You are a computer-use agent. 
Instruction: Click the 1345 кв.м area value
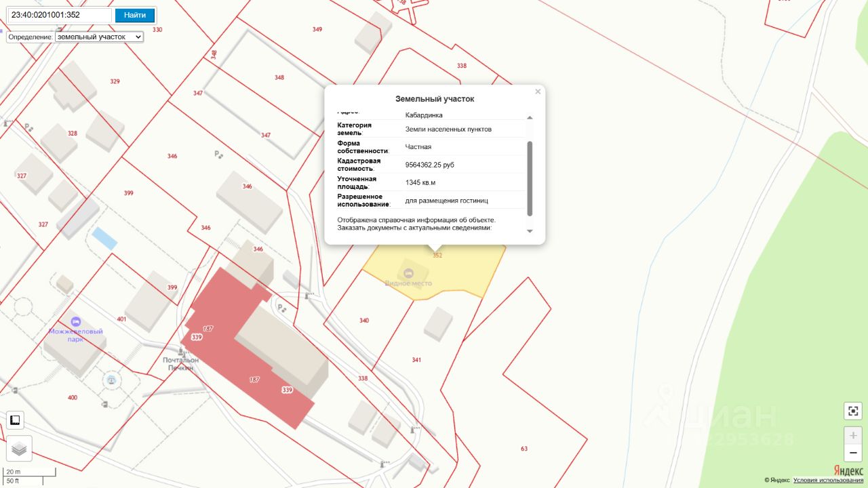pyautogui.click(x=420, y=182)
